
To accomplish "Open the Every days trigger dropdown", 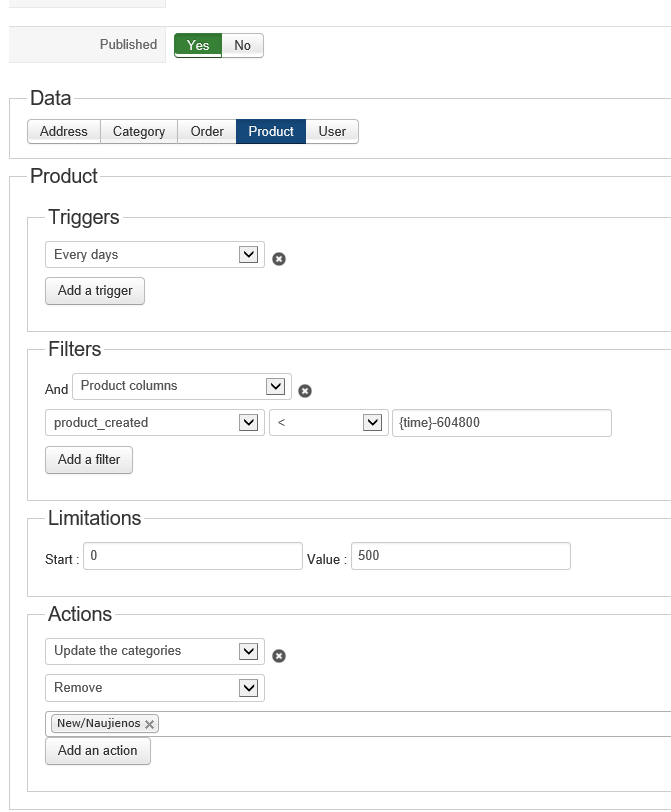I will pos(154,255).
